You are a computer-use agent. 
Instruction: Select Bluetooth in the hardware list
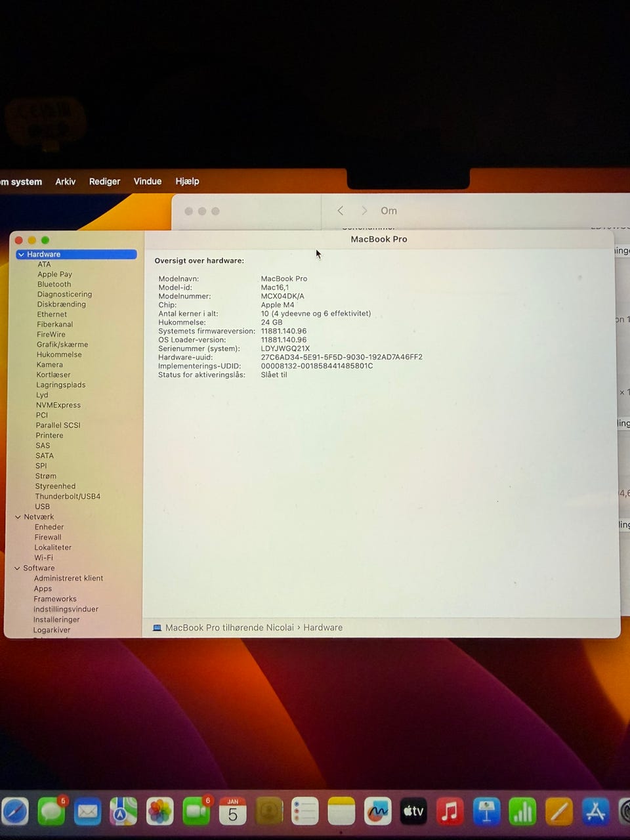[x=54, y=284]
